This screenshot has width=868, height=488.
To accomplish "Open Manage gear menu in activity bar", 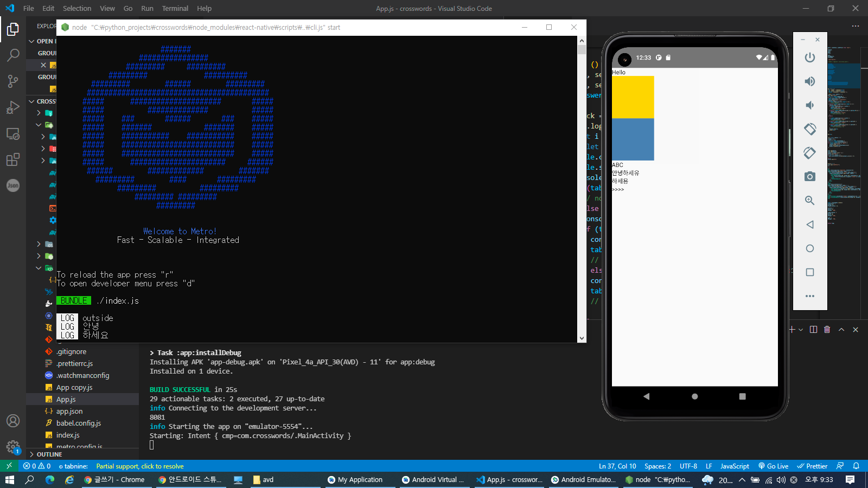I will click(13, 447).
